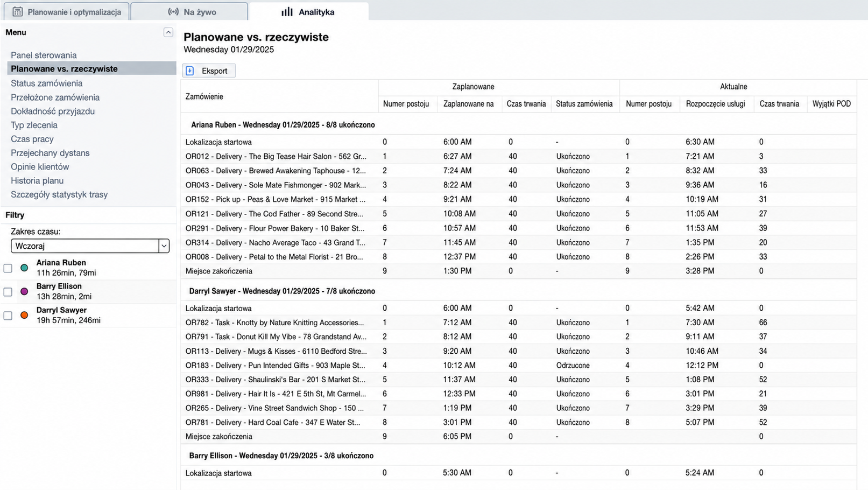Click the calendar icon on Planowanie tab
Screen dimensions: 868x490
(x=18, y=11)
